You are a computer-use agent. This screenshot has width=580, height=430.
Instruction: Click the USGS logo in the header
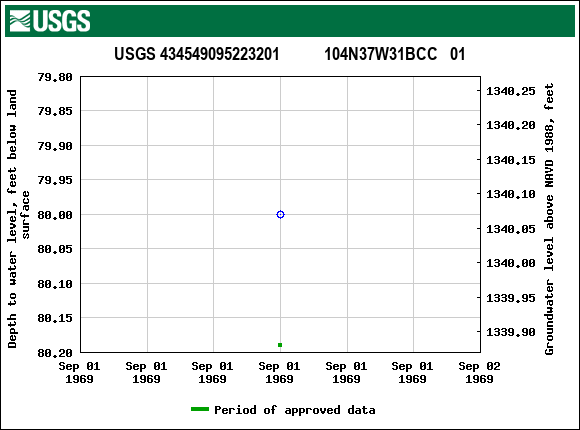[x=50, y=21]
